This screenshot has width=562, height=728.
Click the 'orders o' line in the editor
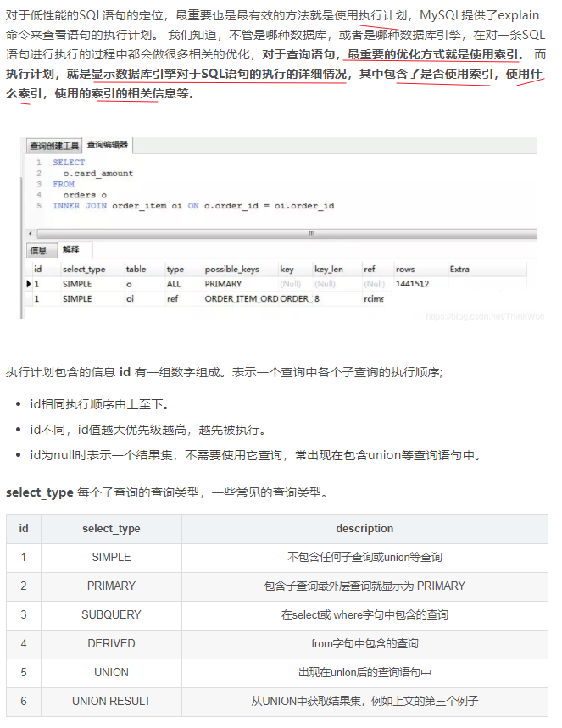(x=85, y=195)
